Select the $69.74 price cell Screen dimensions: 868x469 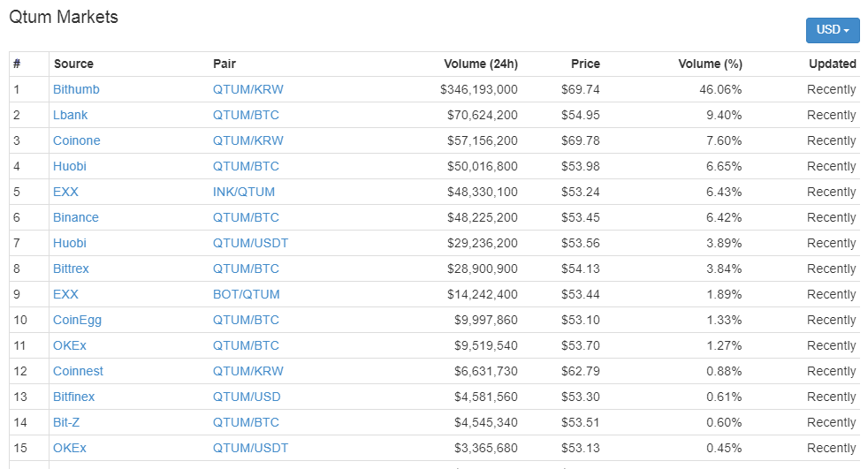point(580,89)
